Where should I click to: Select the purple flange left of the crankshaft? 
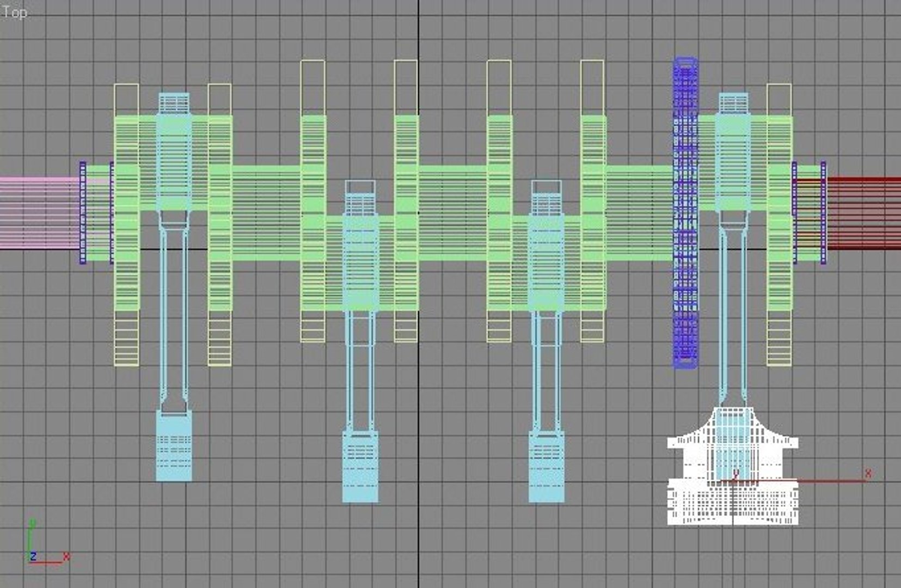pos(83,213)
